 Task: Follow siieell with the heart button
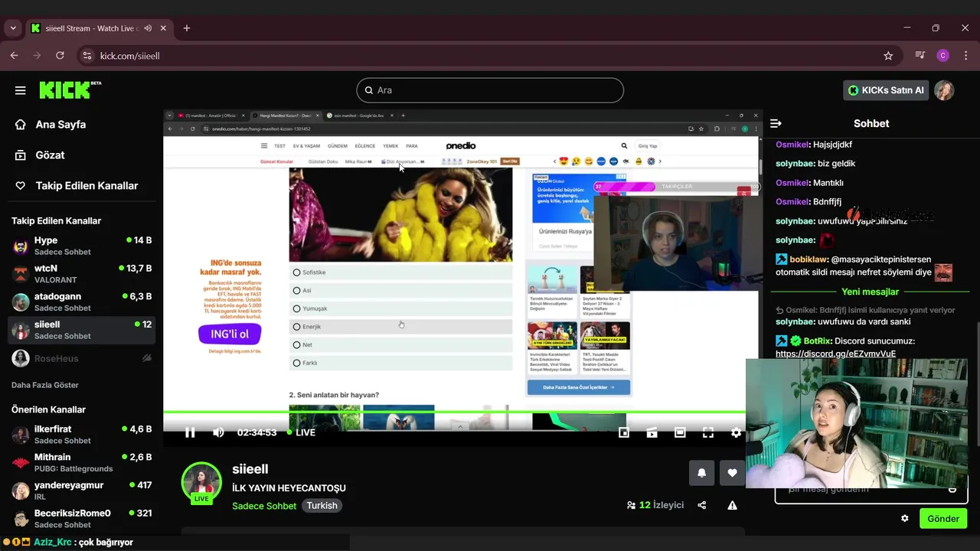732,473
